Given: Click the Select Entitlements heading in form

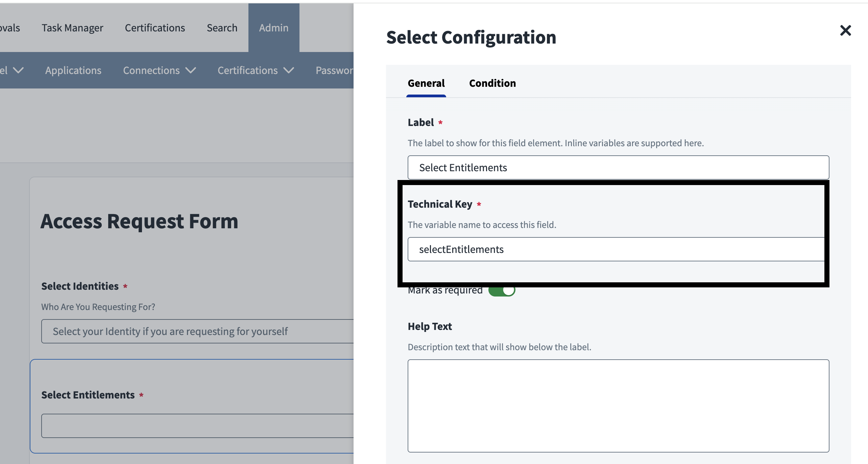Looking at the screenshot, I should [x=88, y=395].
